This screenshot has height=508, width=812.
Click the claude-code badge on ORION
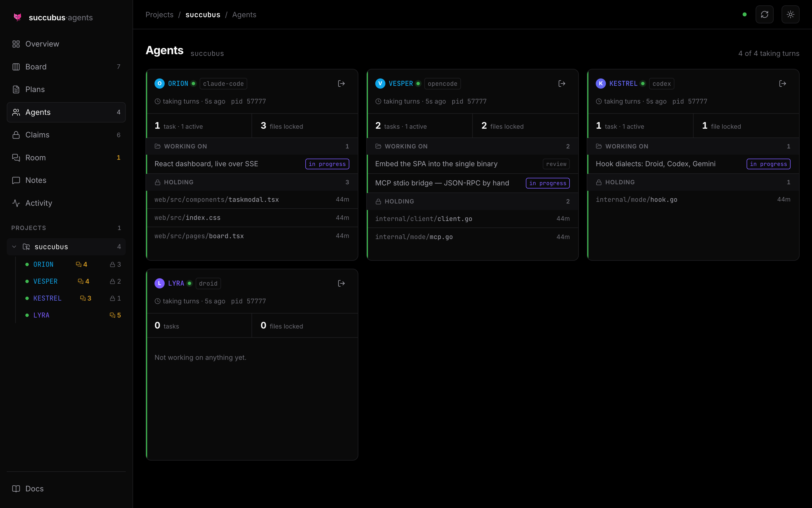223,84
